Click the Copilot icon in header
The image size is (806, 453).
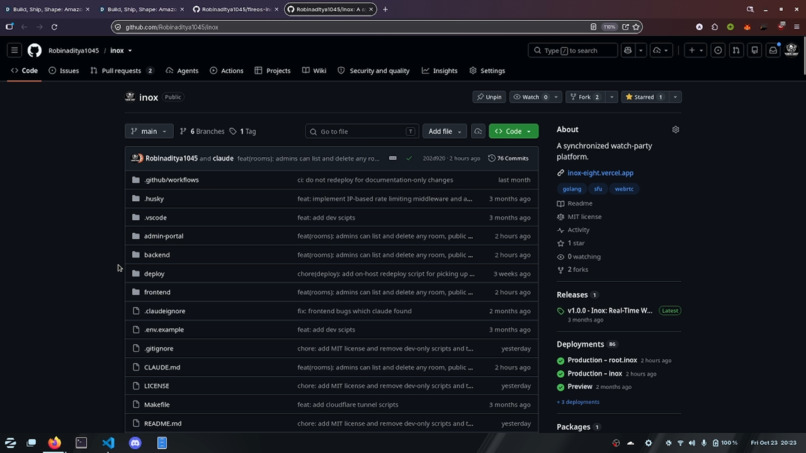[628, 50]
